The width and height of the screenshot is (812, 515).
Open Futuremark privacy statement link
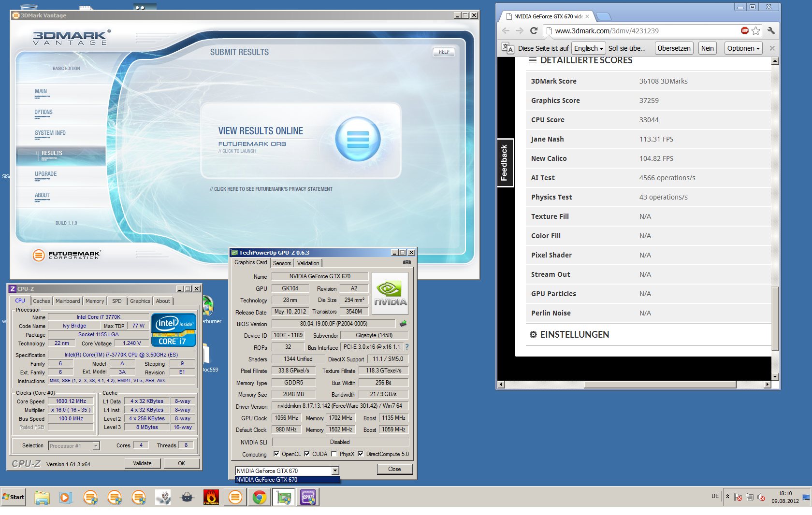271,189
